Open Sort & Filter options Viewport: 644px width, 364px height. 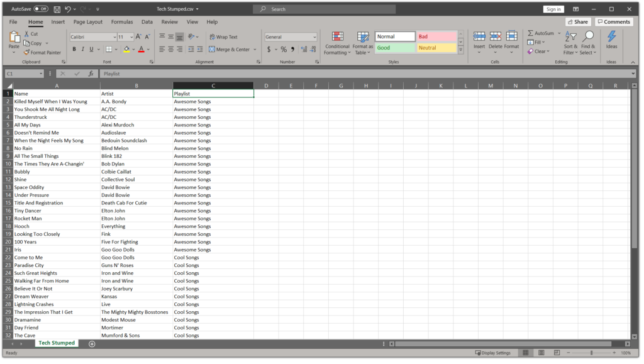pyautogui.click(x=570, y=43)
